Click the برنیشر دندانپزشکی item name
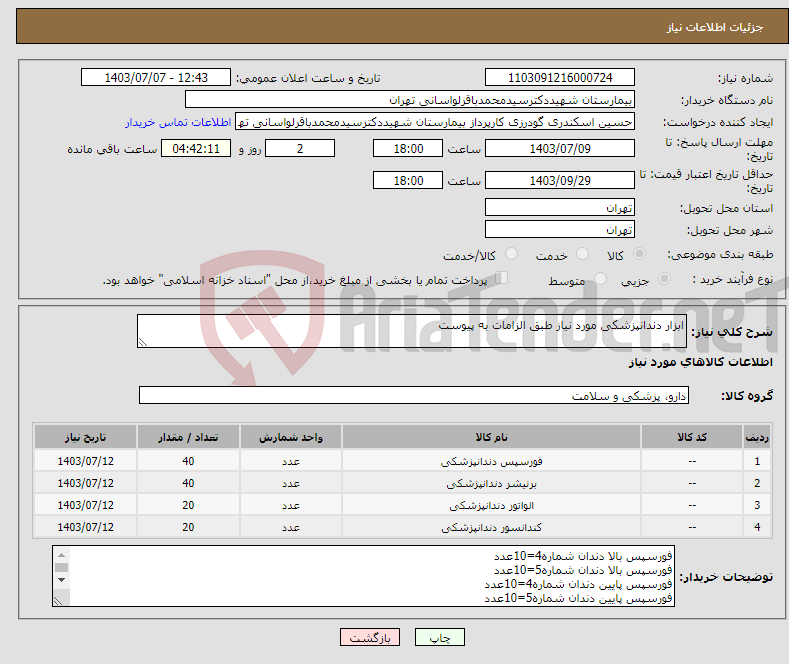 point(492,483)
